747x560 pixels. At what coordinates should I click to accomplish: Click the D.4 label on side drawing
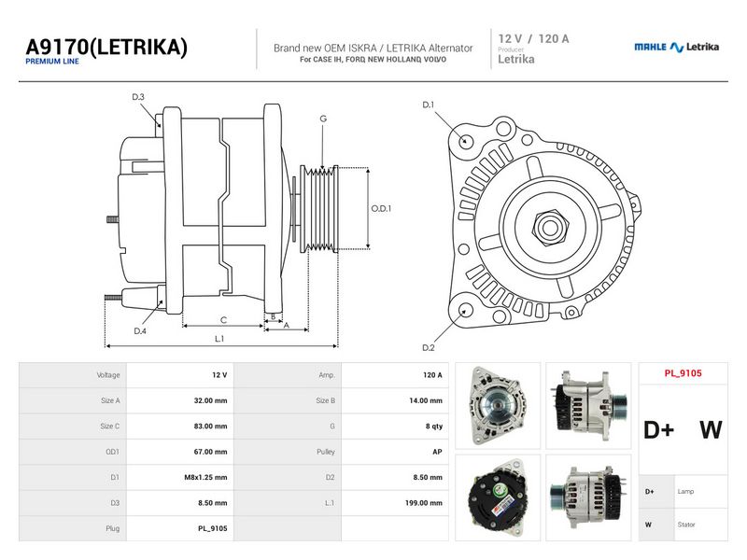coord(139,331)
